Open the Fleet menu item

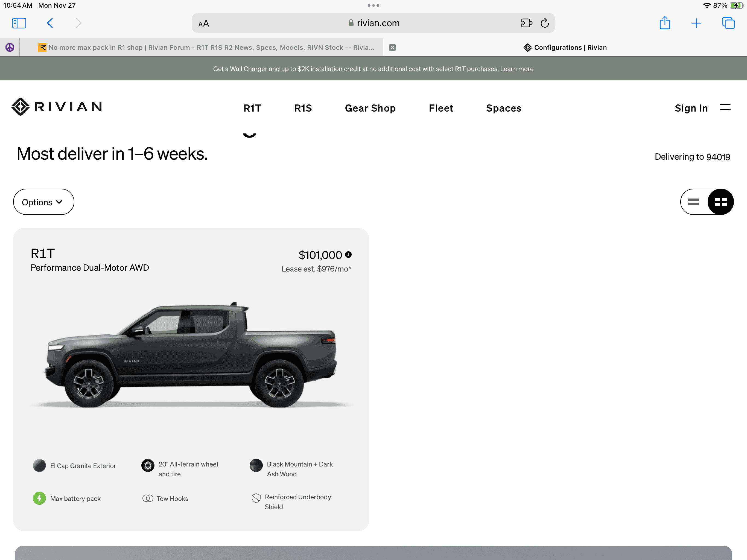click(441, 108)
